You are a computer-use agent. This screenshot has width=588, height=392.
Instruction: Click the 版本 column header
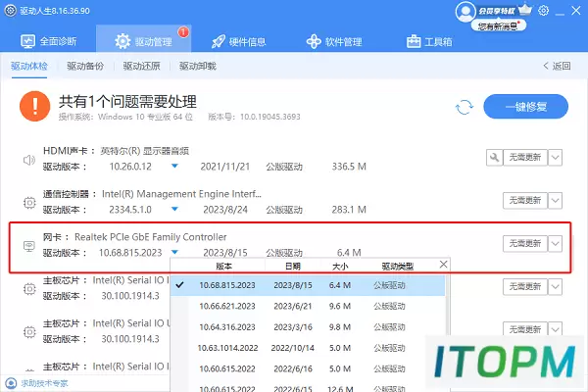[x=223, y=266]
